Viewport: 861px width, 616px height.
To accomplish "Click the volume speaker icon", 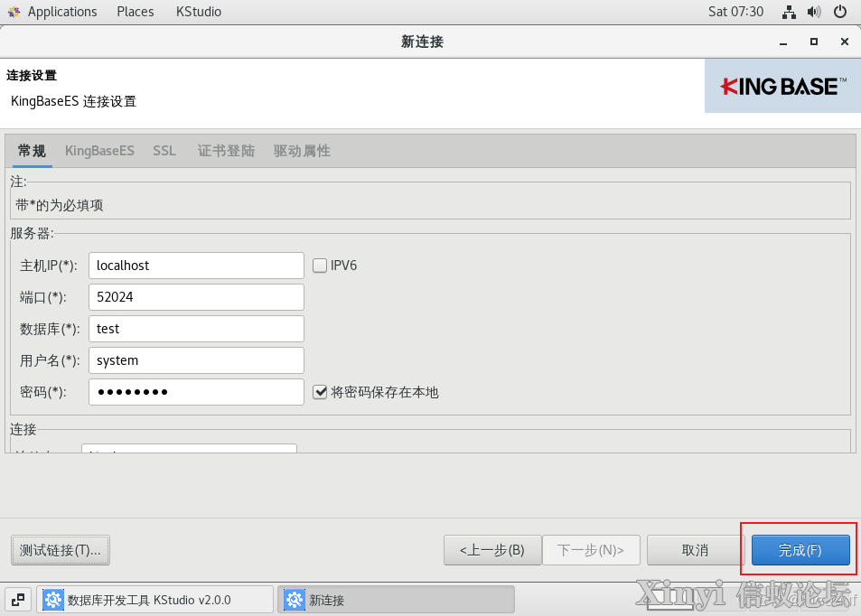I will coord(814,12).
